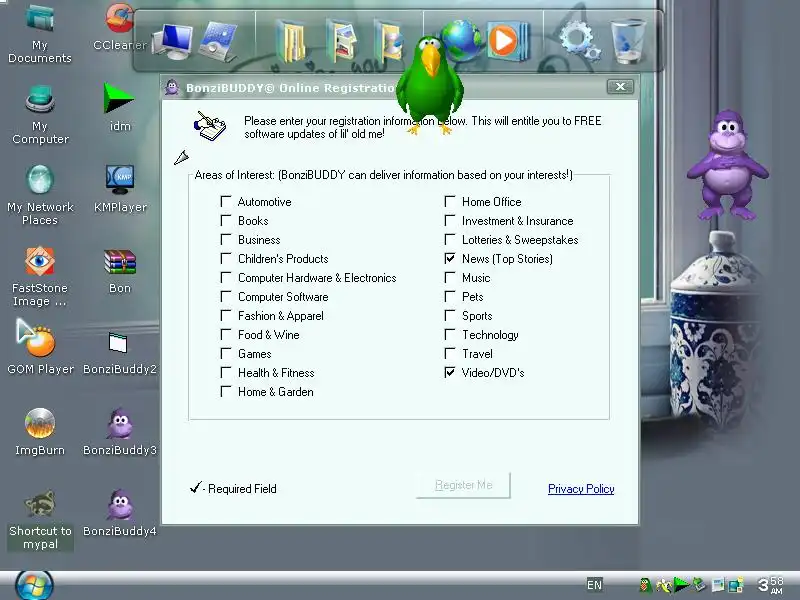Click the parrot tray icon
The height and width of the screenshot is (600, 800).
pyautogui.click(x=645, y=585)
